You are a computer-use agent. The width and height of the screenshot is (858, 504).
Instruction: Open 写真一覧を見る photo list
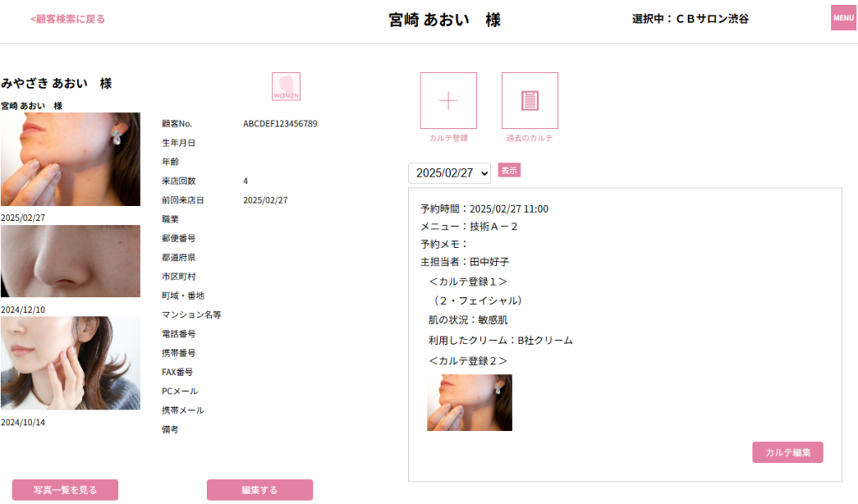(x=65, y=490)
